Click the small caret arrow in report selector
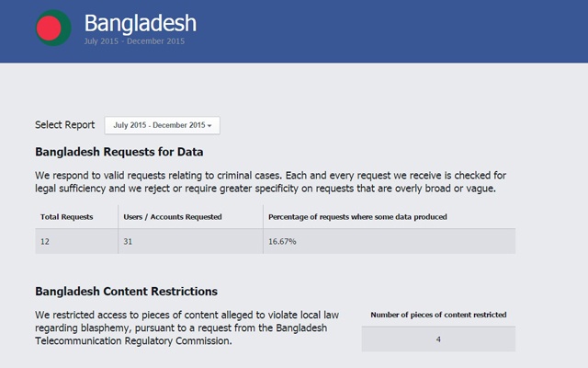The width and height of the screenshot is (588, 368). (209, 125)
